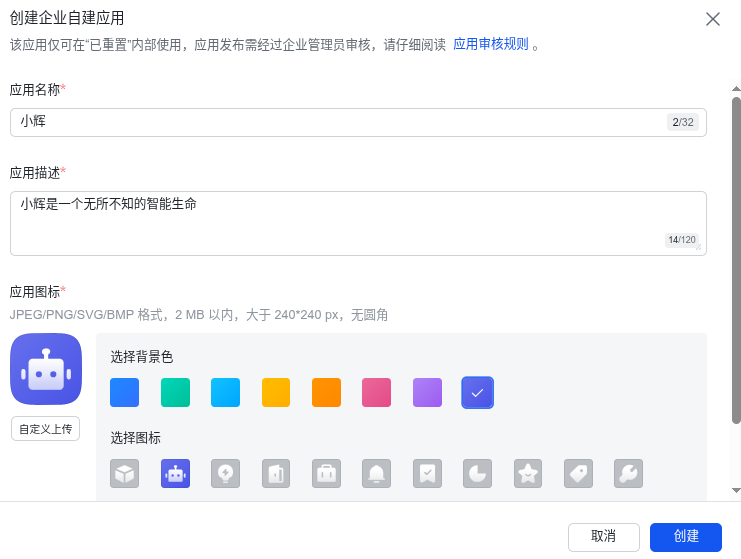
Task: Choose the door app icon
Action: tap(276, 473)
